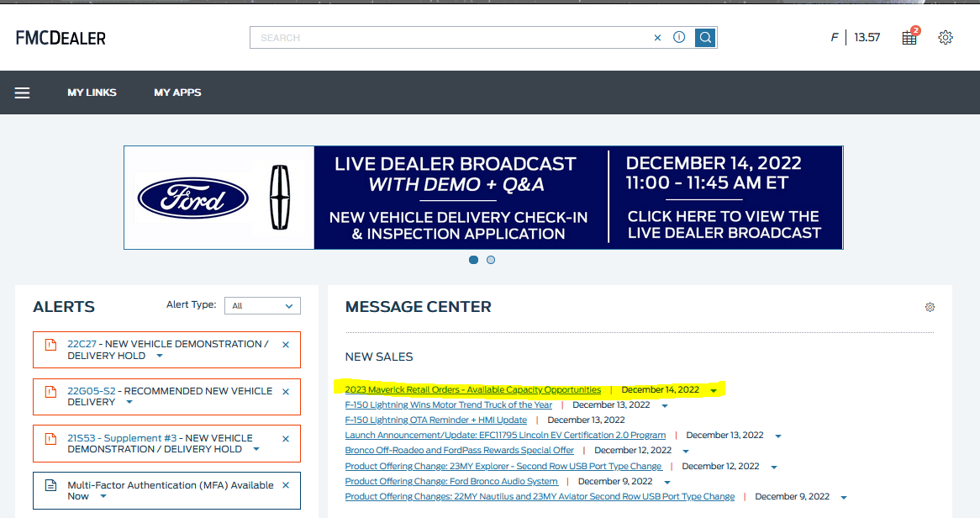Open the Alert Type dropdown

click(262, 306)
